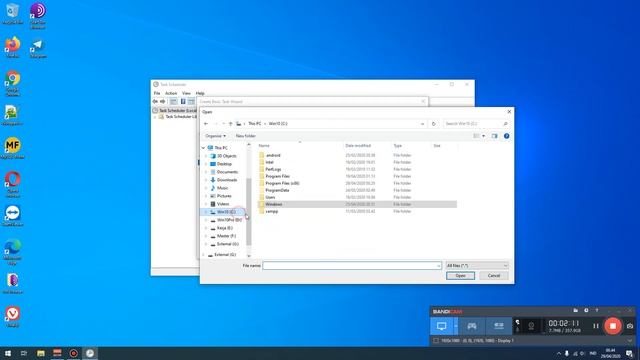Open the view options dropdown arrow

pos(484,136)
